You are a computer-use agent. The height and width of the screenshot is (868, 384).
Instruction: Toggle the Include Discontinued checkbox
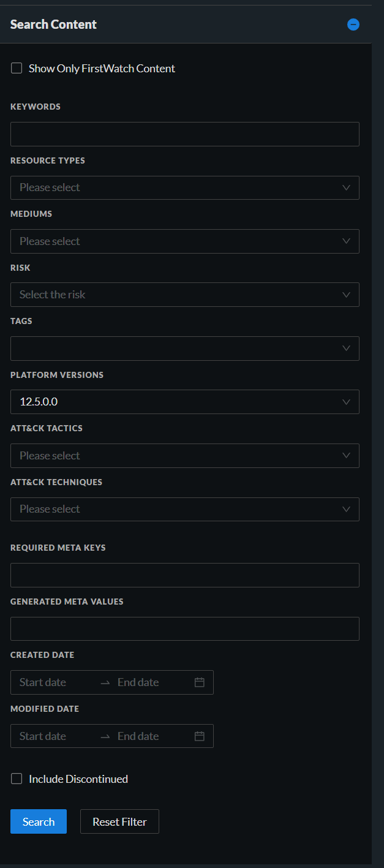point(17,779)
